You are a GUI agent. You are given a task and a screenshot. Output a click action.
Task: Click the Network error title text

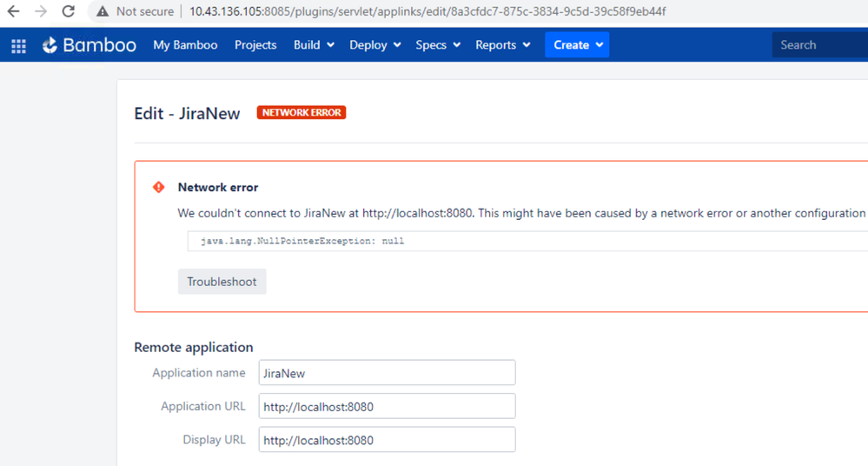(x=218, y=187)
